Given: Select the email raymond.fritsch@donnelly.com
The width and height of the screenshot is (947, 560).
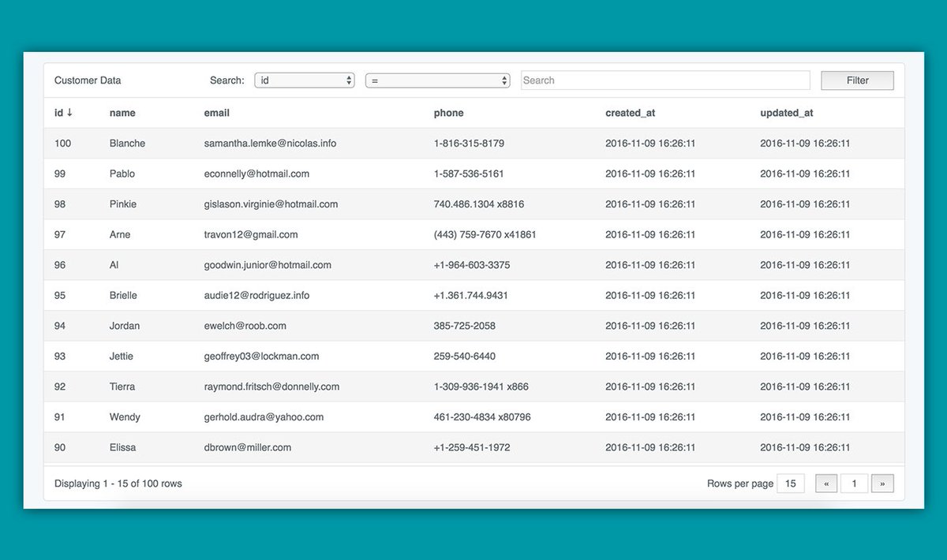Looking at the screenshot, I should coord(271,386).
